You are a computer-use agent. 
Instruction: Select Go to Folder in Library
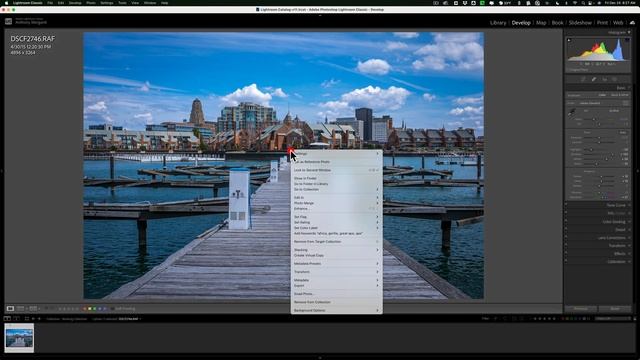[336, 184]
